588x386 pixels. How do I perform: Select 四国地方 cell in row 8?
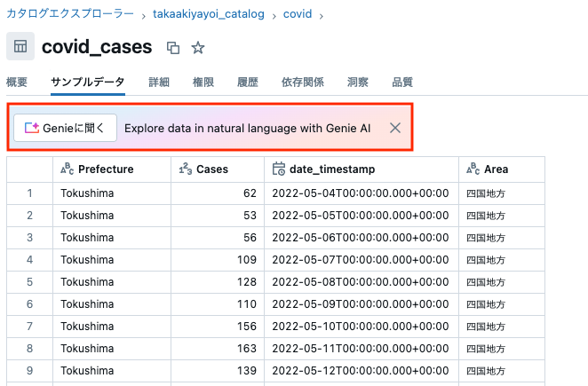[x=502, y=349]
